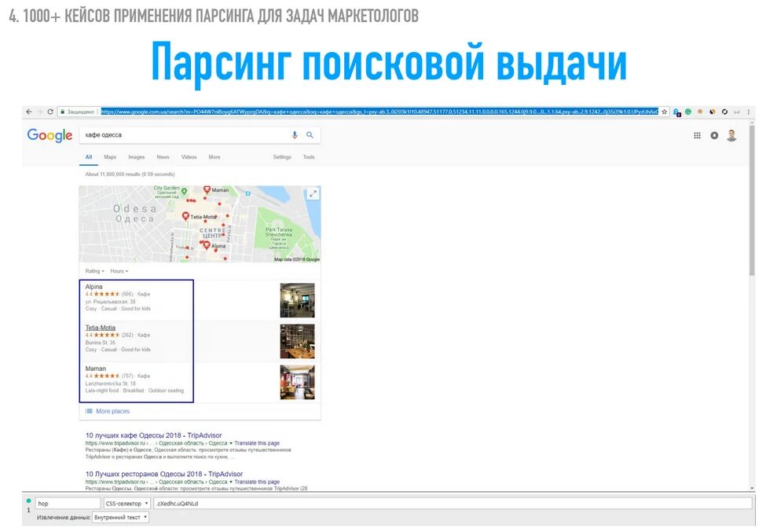Image resolution: width=777 pixels, height=532 pixels.
Task: Click the selector field .cXedhc.uQ4NLd
Action: pos(453,503)
